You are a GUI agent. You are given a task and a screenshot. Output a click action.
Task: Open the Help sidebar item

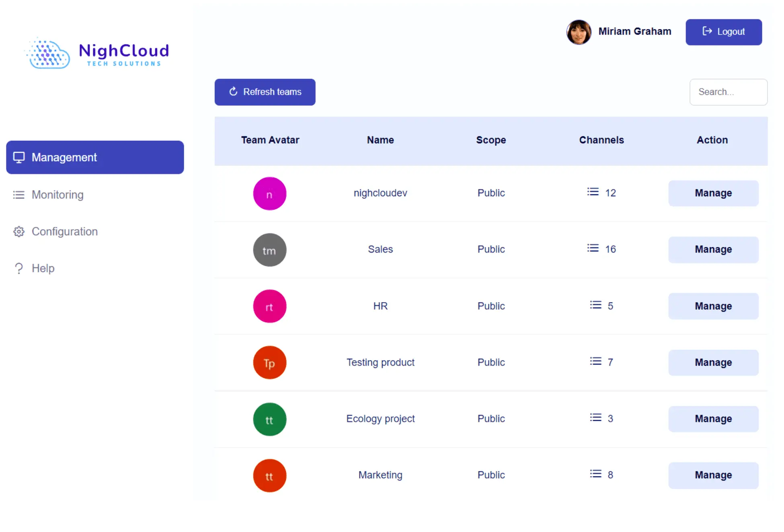(43, 268)
